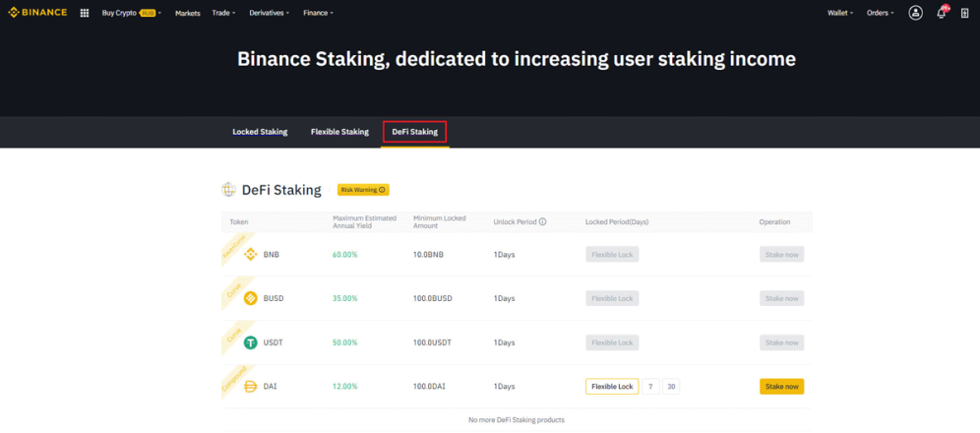Click Stake now for BNB
This screenshot has width=980, height=433.
coord(782,254)
